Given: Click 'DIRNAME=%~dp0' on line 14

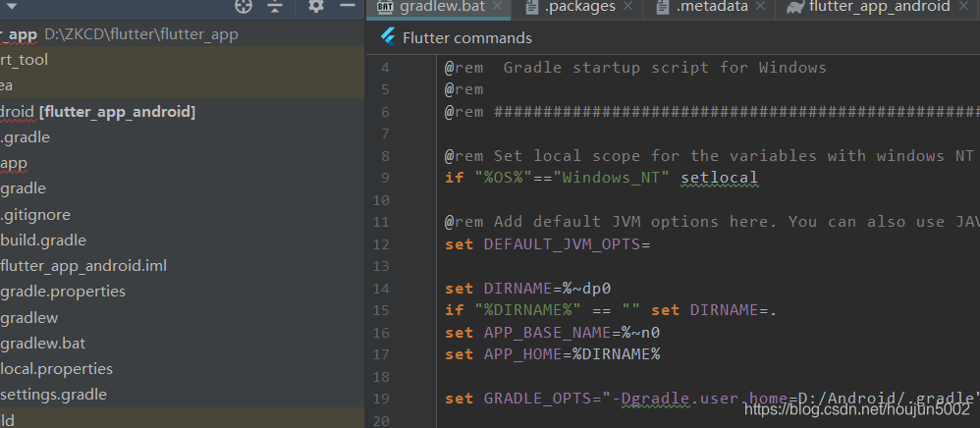Looking at the screenshot, I should (x=547, y=289).
